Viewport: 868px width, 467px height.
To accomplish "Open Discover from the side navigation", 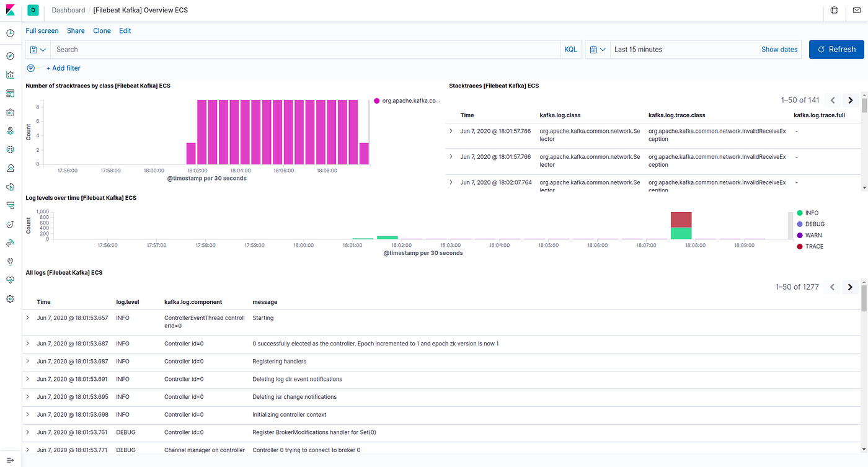I will [10, 56].
